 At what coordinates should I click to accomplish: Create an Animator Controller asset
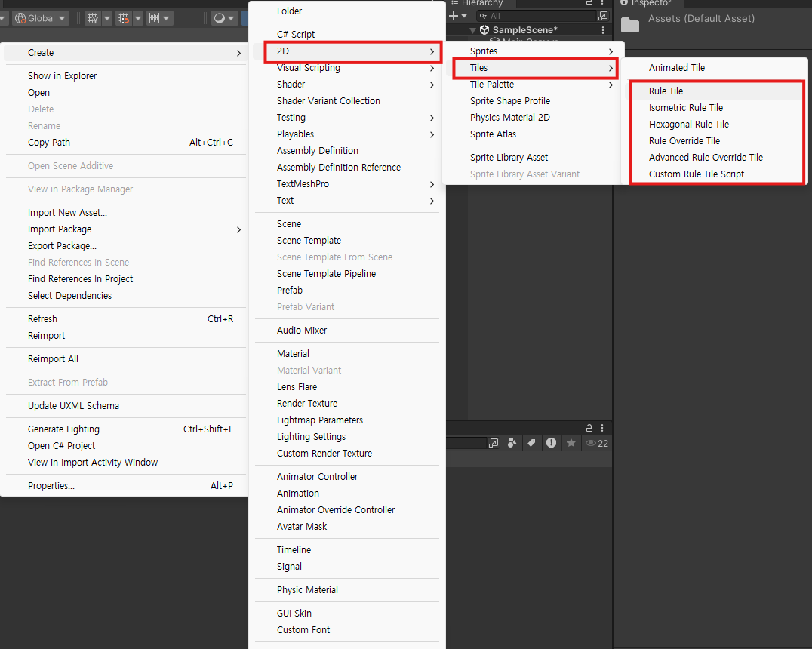pyautogui.click(x=347, y=476)
